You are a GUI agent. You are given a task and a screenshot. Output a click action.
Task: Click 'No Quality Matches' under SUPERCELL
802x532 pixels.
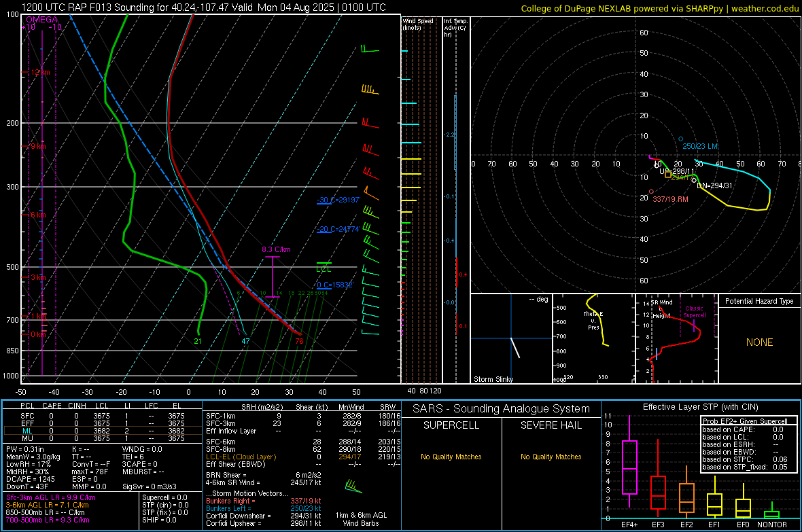tap(451, 457)
